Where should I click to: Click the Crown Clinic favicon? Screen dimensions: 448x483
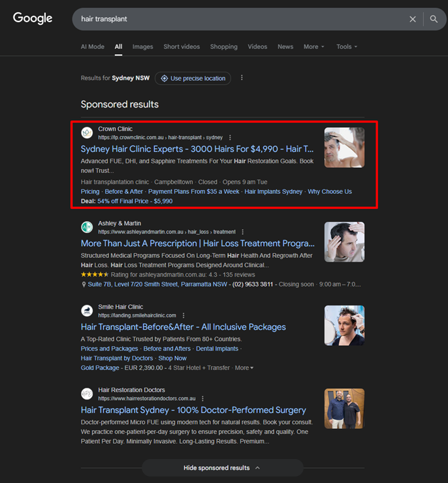(x=87, y=133)
